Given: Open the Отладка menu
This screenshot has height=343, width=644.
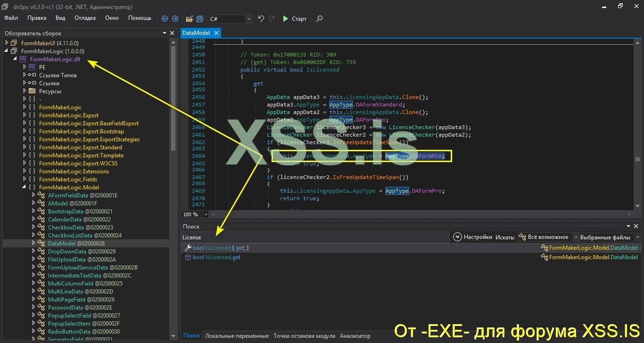Looking at the screenshot, I should click(85, 18).
